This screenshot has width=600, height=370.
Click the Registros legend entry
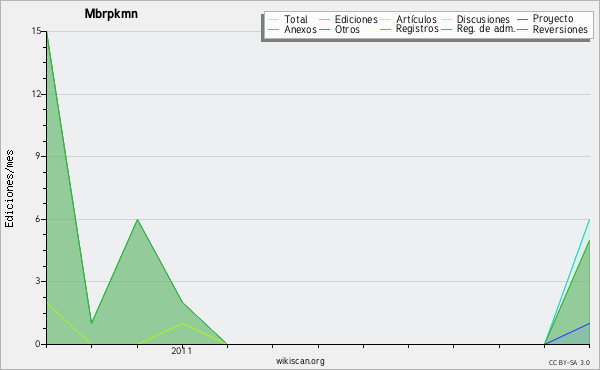(417, 29)
